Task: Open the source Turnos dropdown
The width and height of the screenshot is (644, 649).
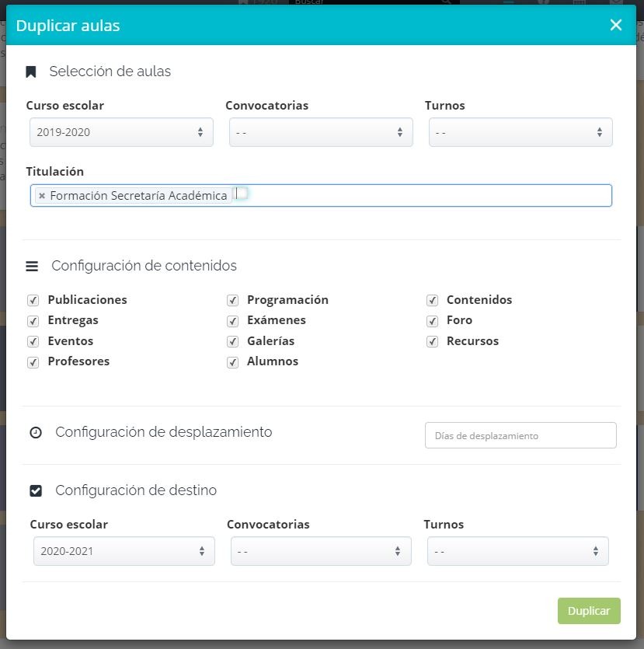Action: pyautogui.click(x=520, y=132)
